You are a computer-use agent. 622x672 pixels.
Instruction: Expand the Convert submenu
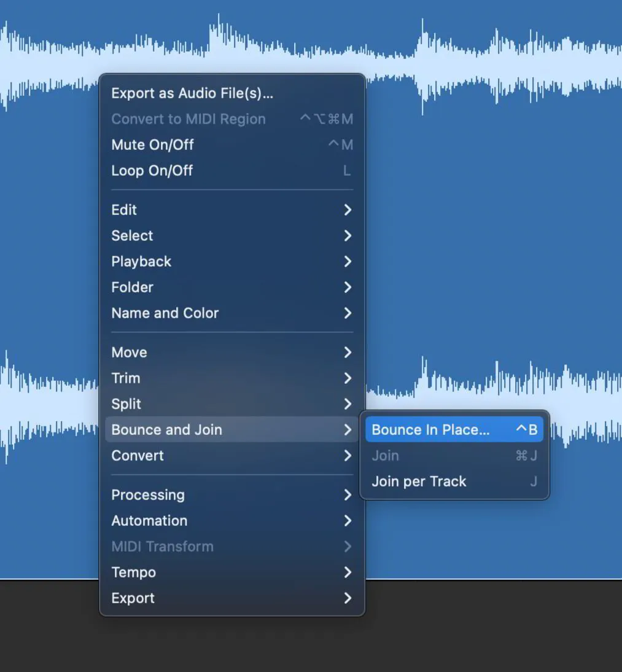coord(138,455)
